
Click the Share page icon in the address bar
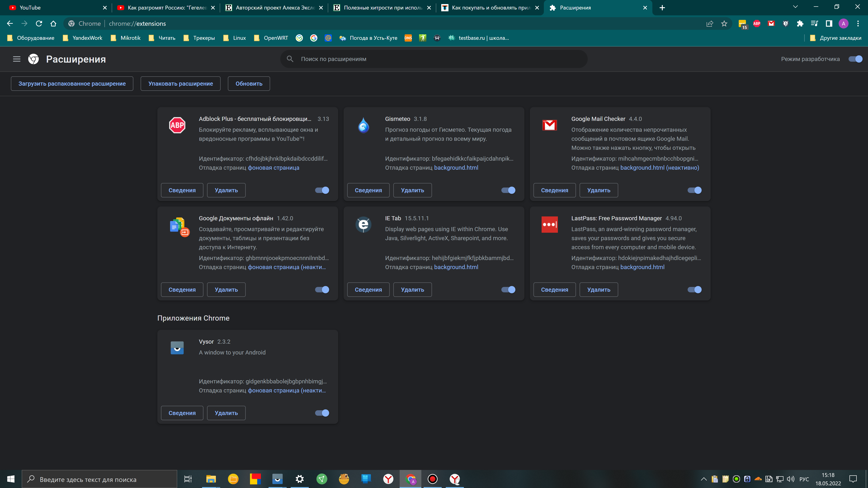710,23
